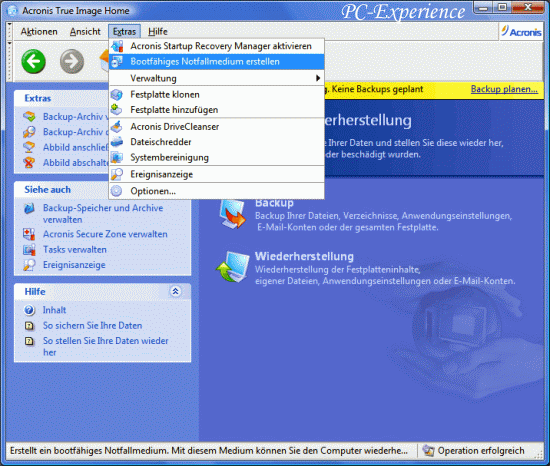Click the Backup planen... link
550x466 pixels.
point(504,89)
